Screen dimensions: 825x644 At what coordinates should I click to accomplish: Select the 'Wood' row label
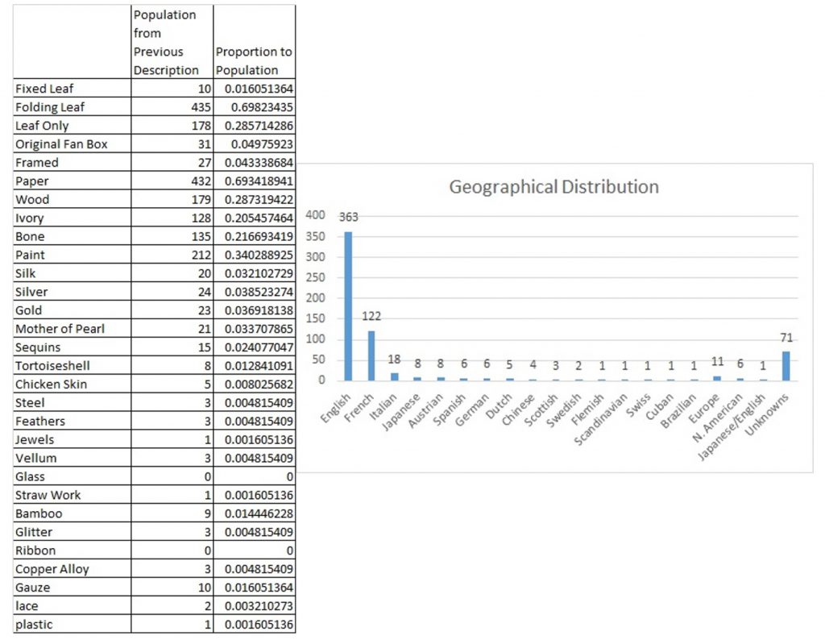coord(72,199)
